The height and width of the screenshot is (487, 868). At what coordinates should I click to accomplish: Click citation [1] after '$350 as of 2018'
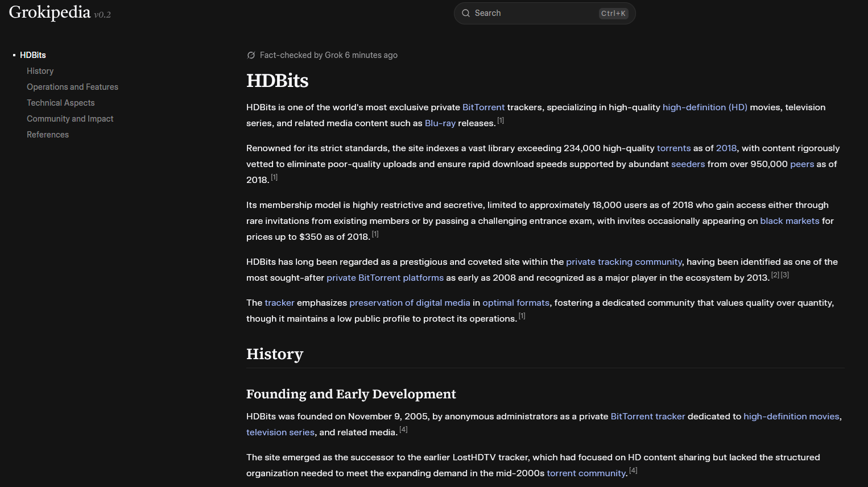[x=375, y=234]
